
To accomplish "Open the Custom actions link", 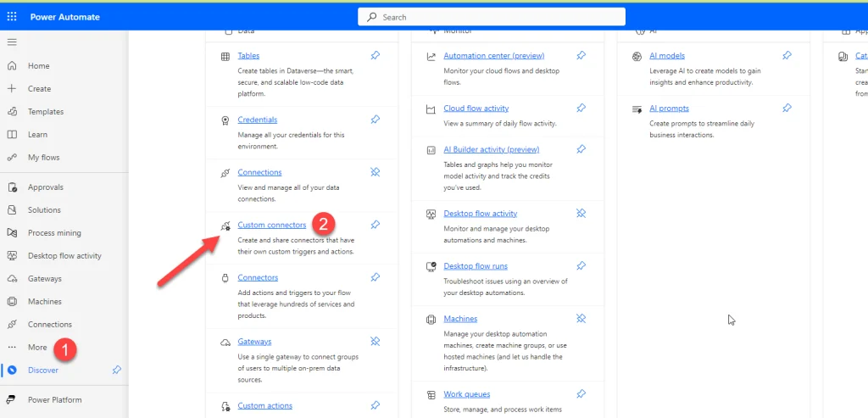I will point(265,406).
